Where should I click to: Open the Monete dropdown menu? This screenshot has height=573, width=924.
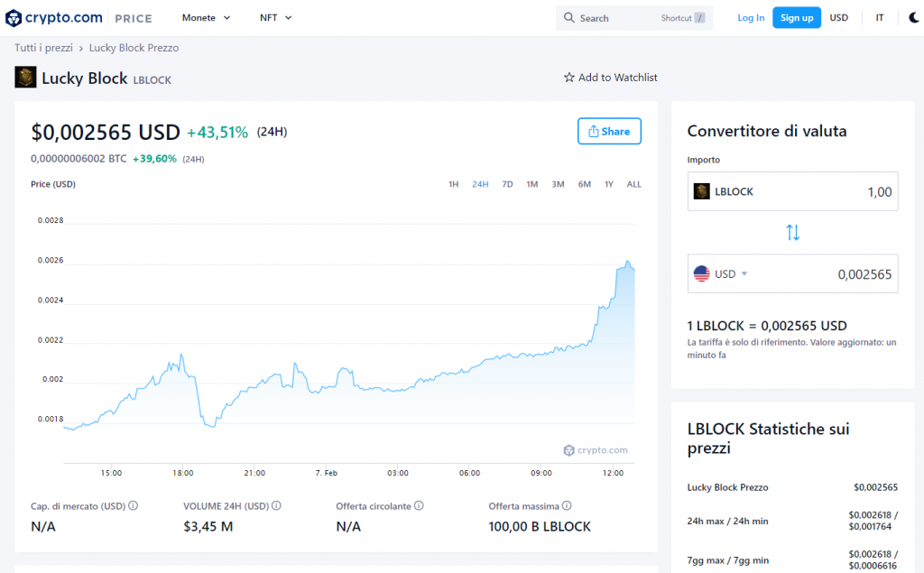click(206, 18)
